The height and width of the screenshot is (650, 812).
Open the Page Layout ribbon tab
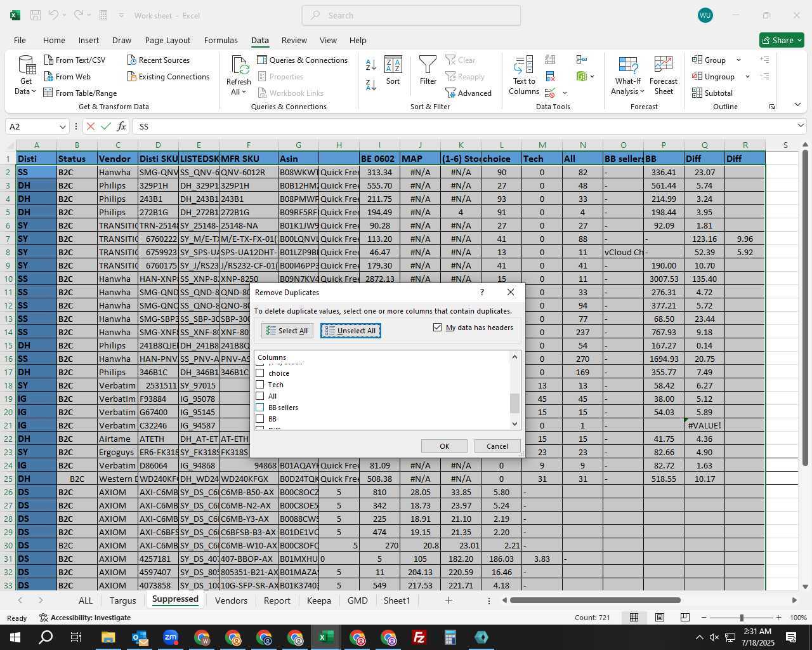tap(167, 40)
